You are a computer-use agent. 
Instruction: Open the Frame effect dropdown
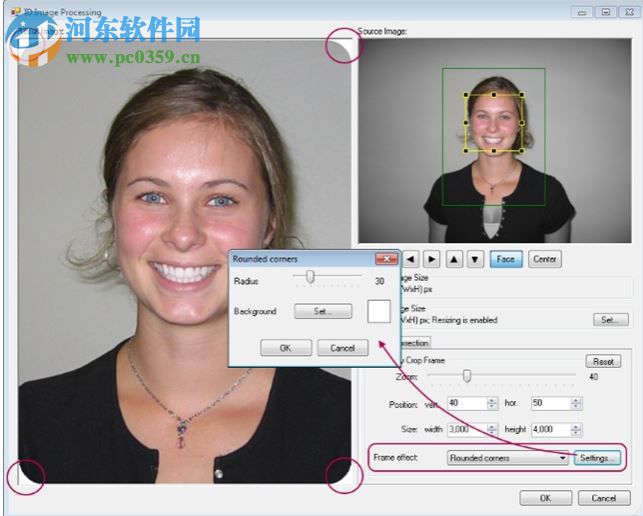click(x=507, y=458)
